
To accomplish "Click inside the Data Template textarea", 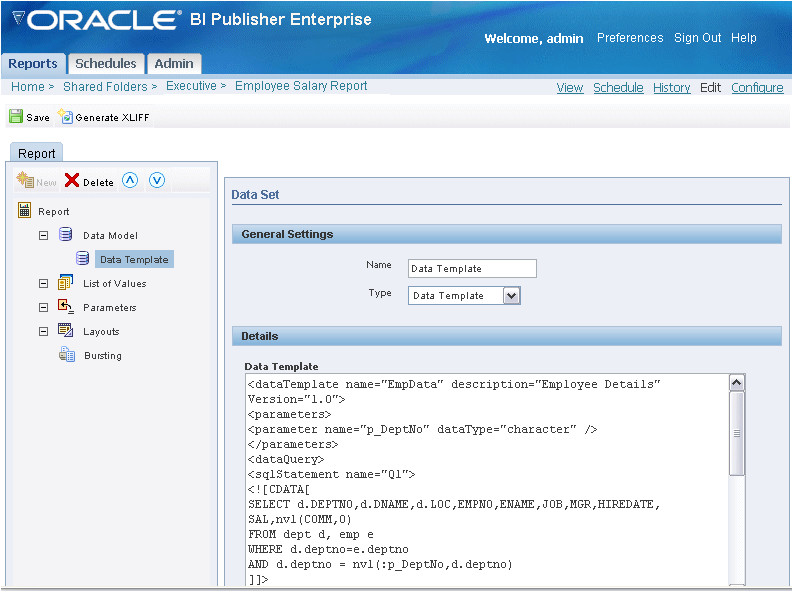I will pos(488,480).
